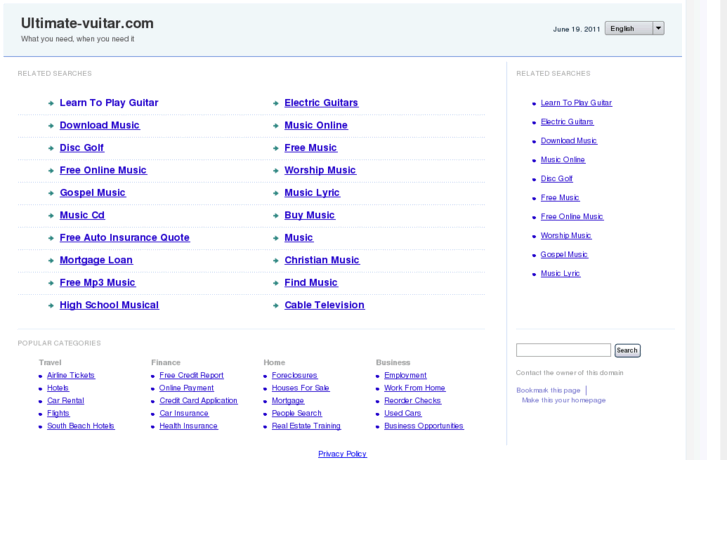This screenshot has height=545, width=727.
Task: Open 'Reorder Checks' link
Action: 413,401
